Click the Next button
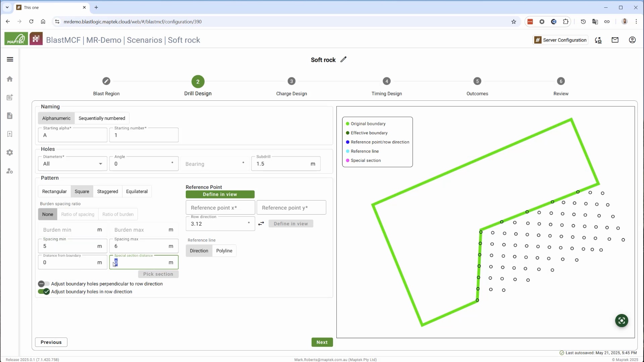The image size is (644, 362). [x=322, y=342]
